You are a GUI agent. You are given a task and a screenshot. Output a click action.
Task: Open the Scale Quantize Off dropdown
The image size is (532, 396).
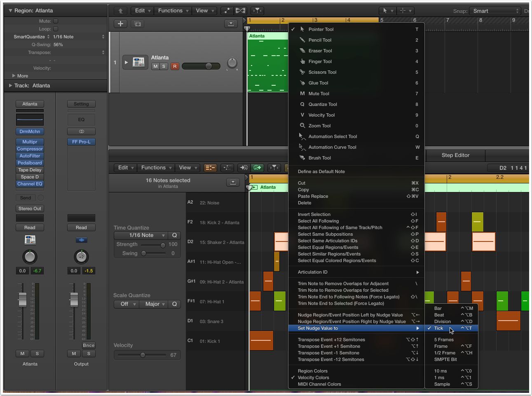(x=126, y=304)
